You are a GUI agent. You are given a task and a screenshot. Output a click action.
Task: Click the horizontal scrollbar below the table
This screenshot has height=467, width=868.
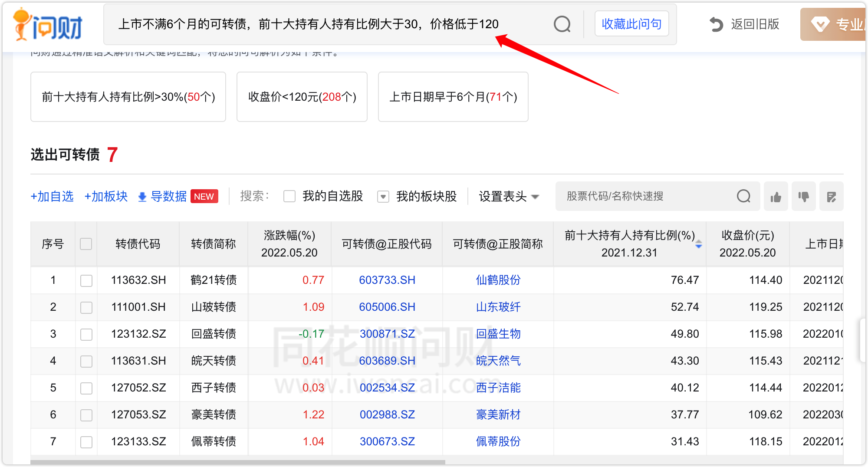click(238, 462)
